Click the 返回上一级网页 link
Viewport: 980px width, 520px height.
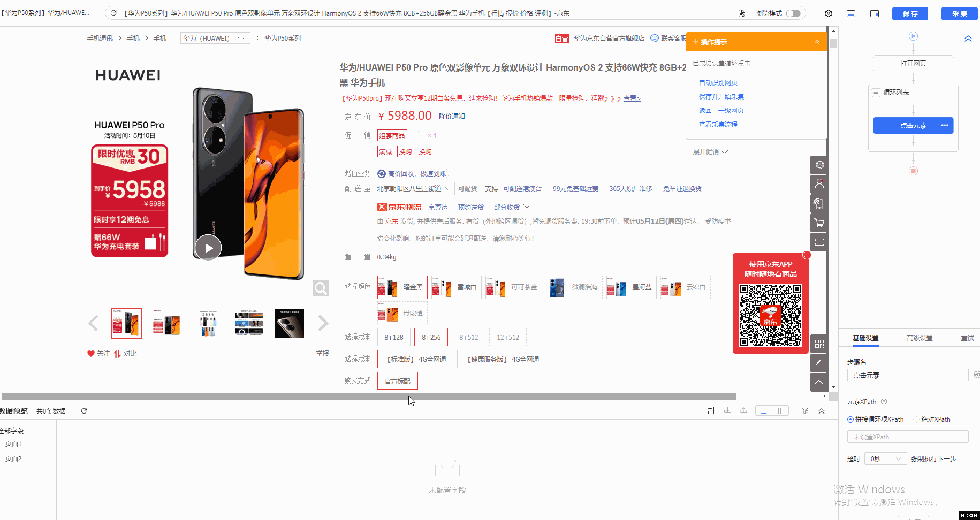[x=721, y=110]
